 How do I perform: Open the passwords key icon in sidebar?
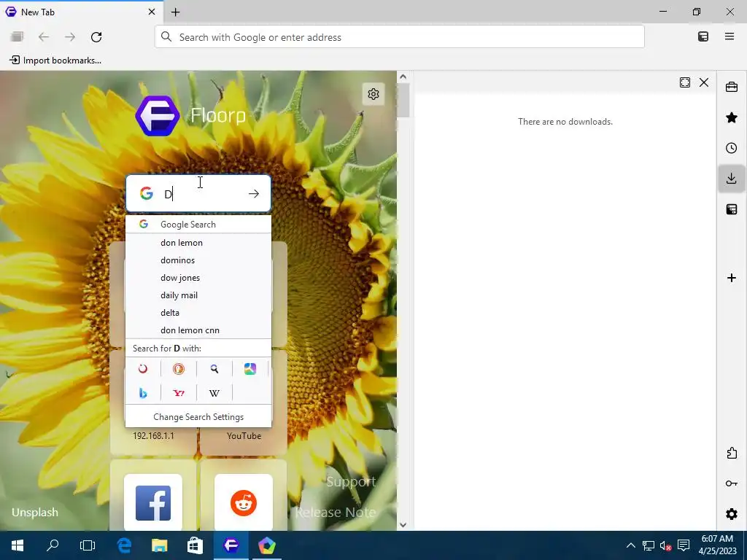point(731,483)
